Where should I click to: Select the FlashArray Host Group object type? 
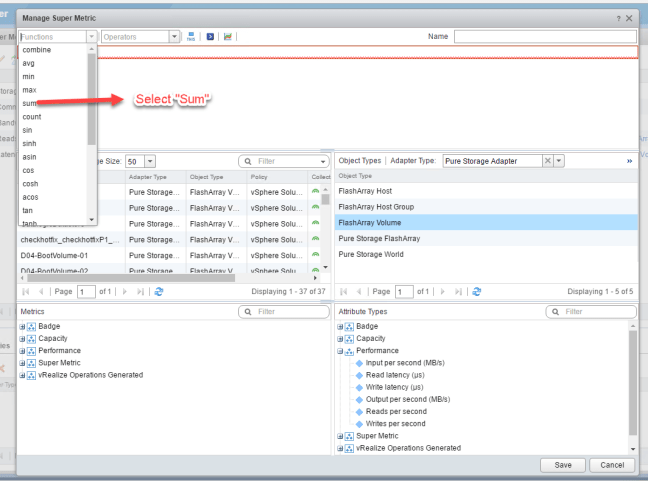tap(376, 207)
